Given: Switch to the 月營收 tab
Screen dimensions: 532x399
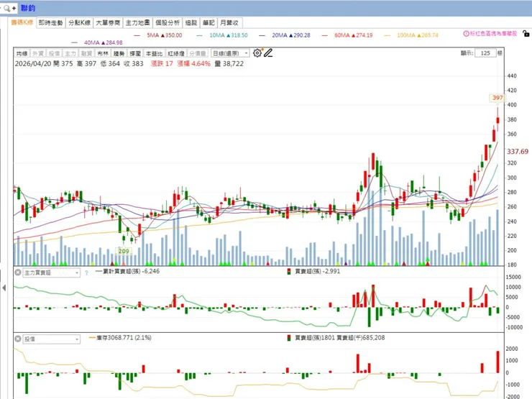Looking at the screenshot, I should [229, 23].
